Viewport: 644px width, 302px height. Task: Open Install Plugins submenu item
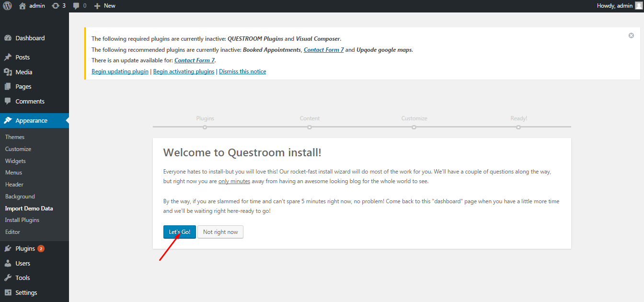[22, 220]
